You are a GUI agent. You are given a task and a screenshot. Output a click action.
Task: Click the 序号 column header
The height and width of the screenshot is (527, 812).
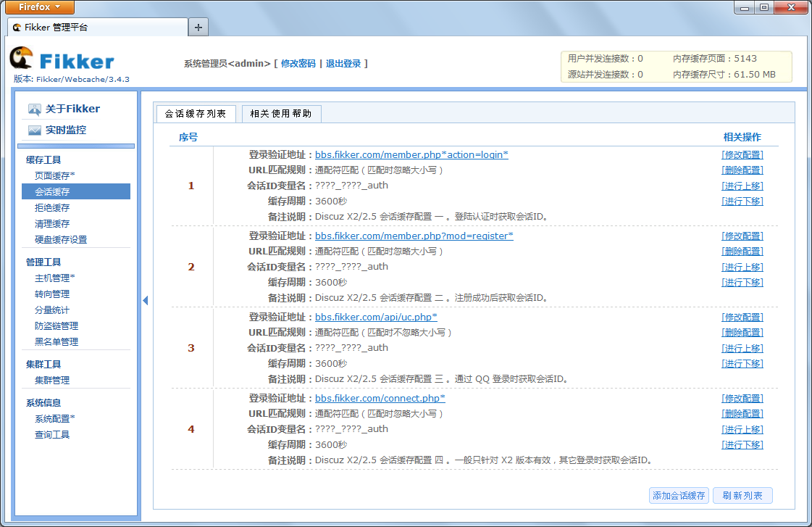pyautogui.click(x=188, y=137)
